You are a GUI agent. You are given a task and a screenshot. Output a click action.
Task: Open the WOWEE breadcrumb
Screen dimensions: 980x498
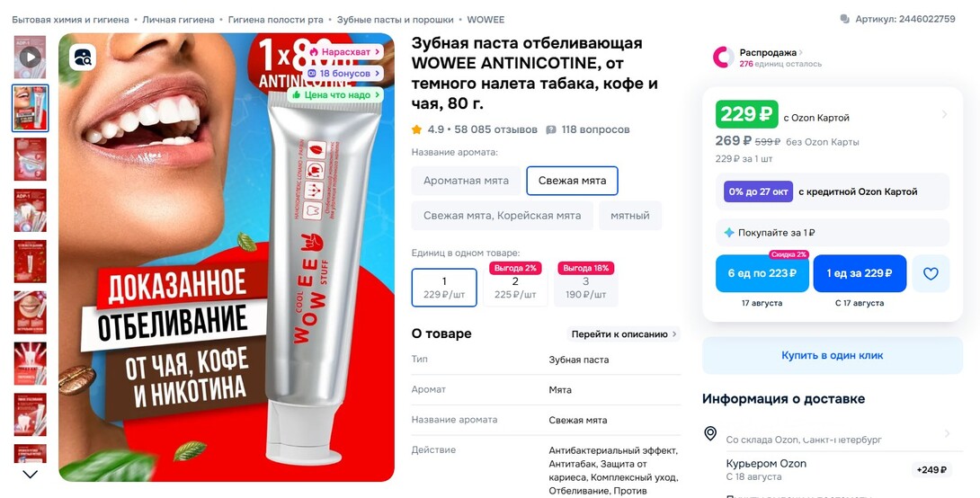point(486,20)
